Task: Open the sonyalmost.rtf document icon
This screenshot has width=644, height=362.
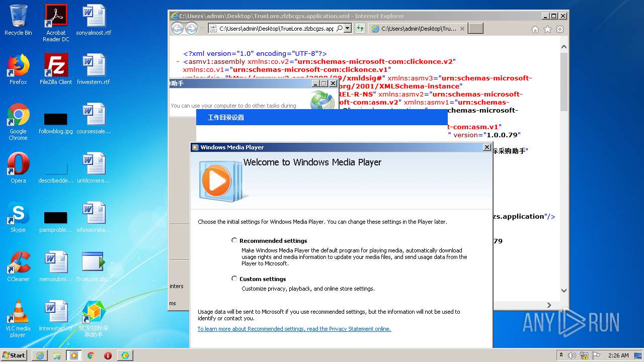Action: pyautogui.click(x=94, y=20)
